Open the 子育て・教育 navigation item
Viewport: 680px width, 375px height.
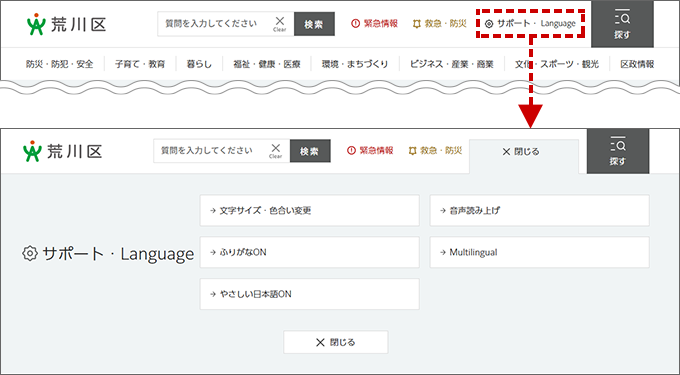[140, 64]
